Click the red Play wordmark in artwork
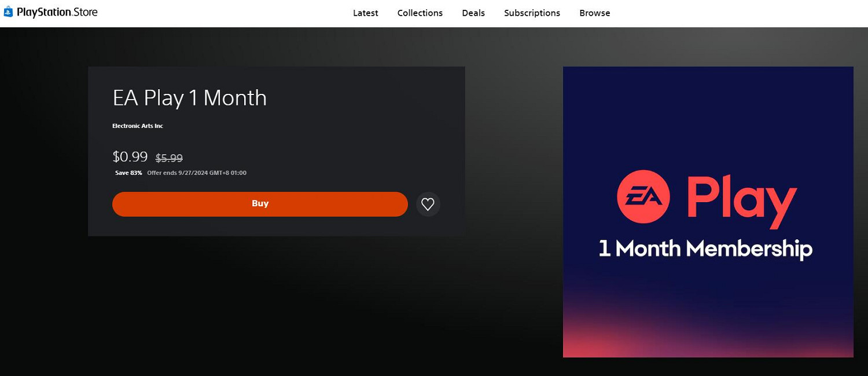This screenshot has height=376, width=868. [741, 200]
